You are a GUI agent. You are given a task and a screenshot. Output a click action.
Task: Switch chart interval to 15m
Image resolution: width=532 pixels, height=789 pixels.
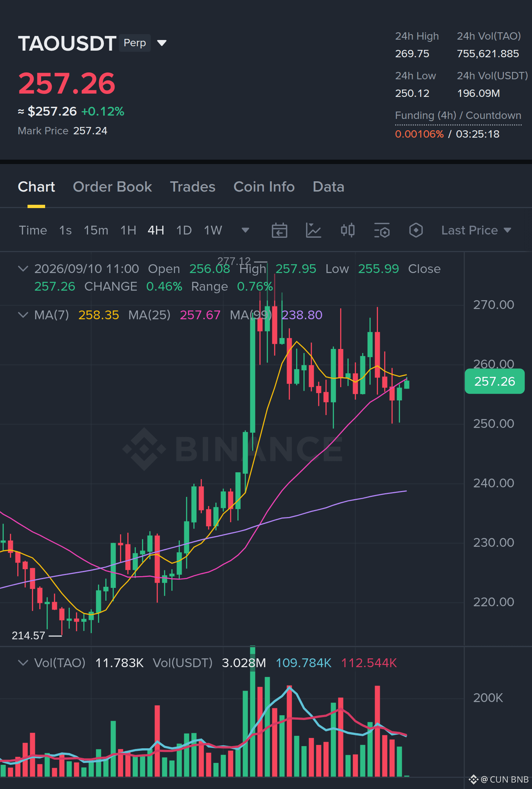(96, 230)
